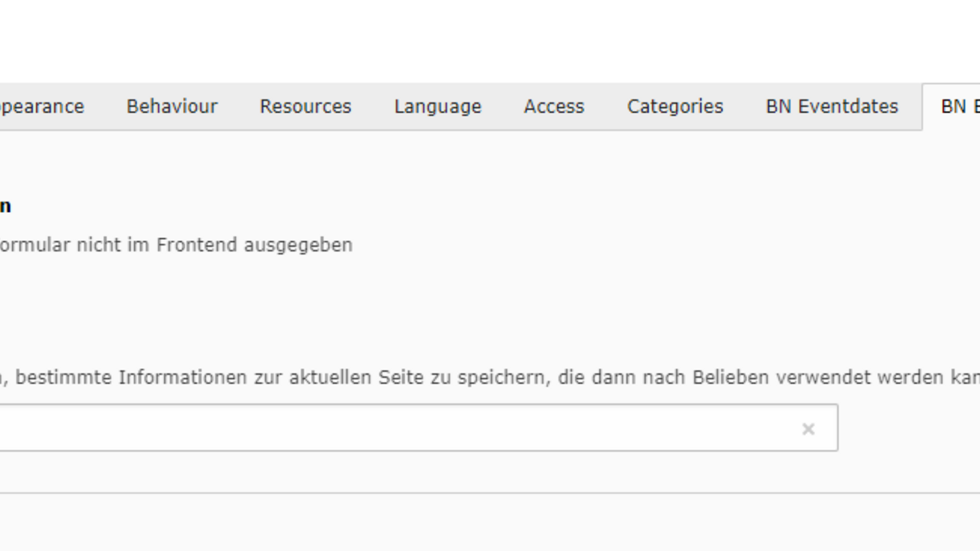Click the word 'Belieben' in the help text
Viewport: 980px width, 551px height.
[730, 378]
